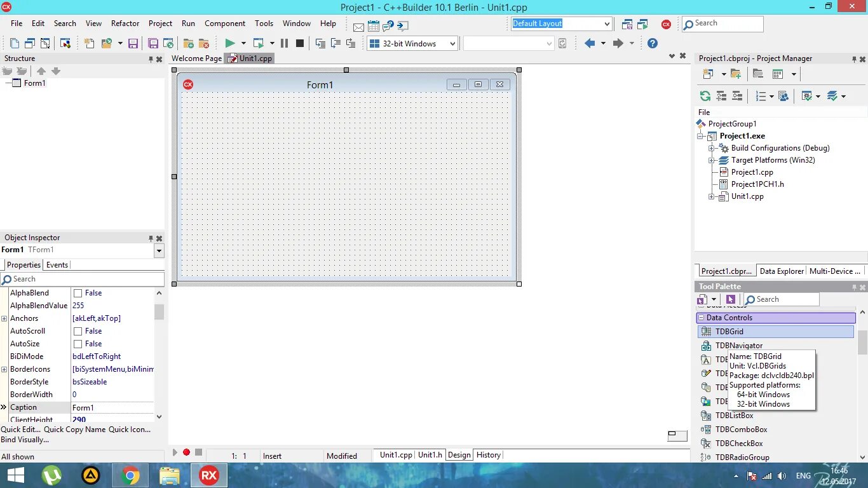Click the Quick Icon link
868x488 pixels.
130,430
